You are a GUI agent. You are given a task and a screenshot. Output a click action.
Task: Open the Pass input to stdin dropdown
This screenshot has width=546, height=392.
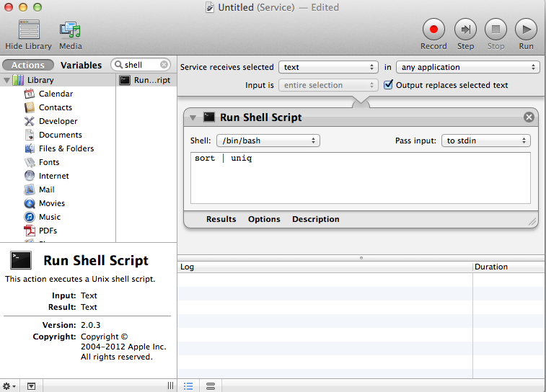click(486, 141)
